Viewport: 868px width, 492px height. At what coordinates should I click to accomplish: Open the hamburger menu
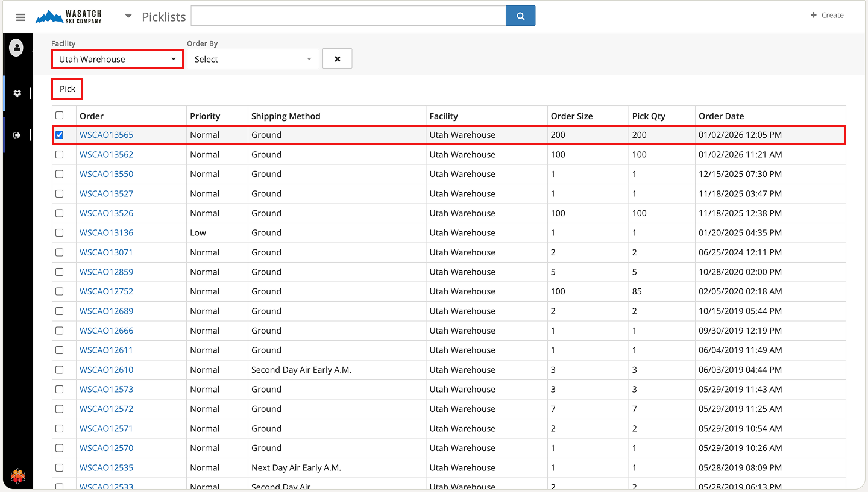20,17
